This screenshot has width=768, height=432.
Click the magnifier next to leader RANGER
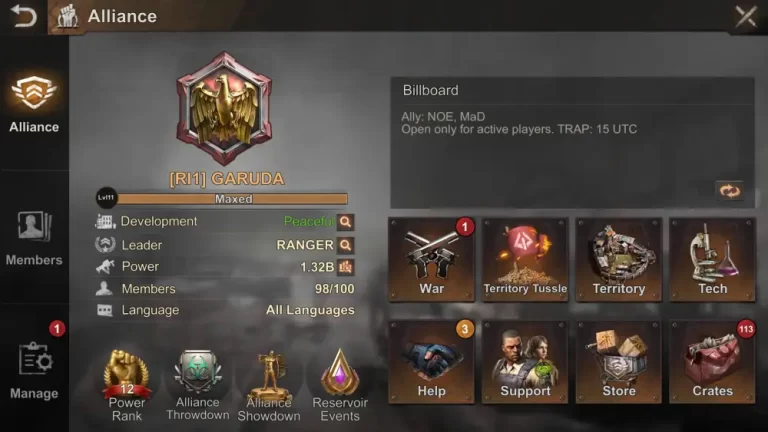coord(345,245)
